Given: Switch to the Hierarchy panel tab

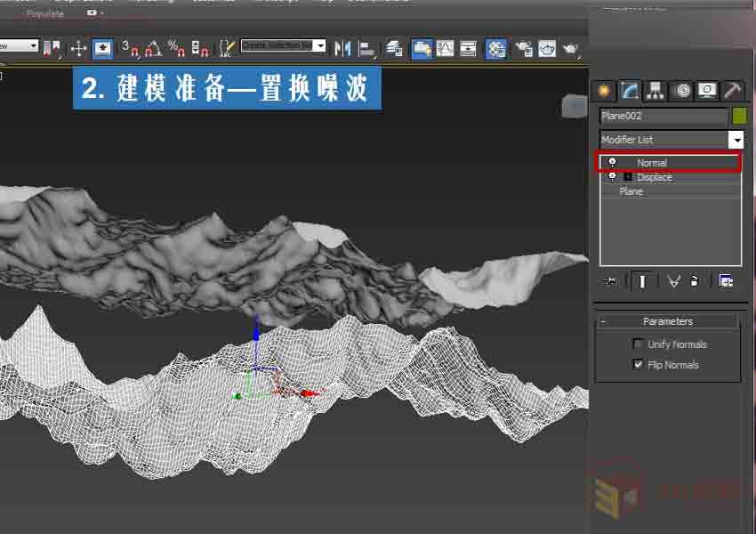Looking at the screenshot, I should point(655,90).
